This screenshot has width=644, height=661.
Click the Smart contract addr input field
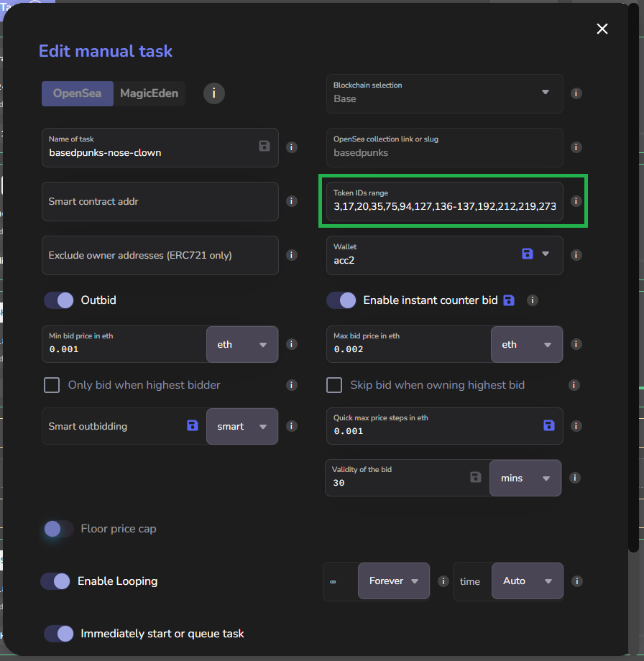point(160,201)
